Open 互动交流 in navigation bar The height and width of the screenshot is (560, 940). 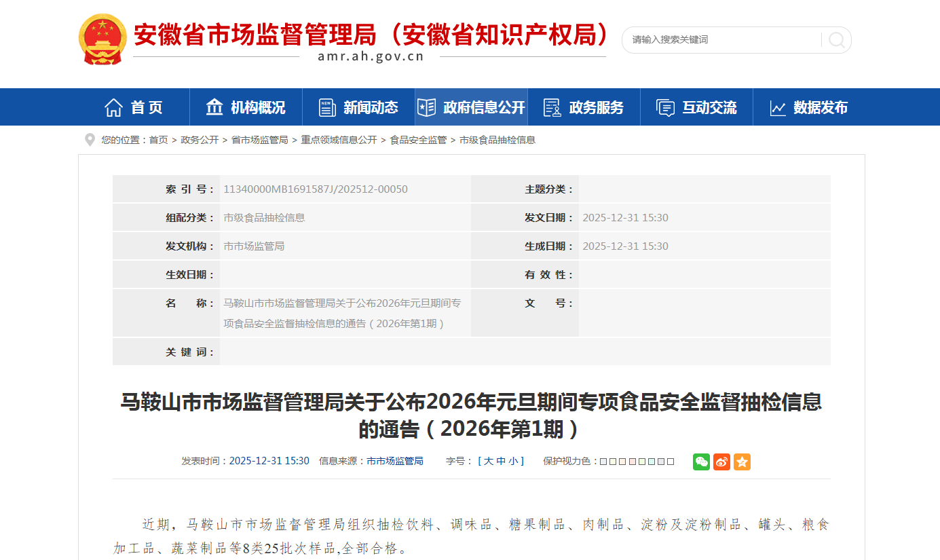point(696,107)
